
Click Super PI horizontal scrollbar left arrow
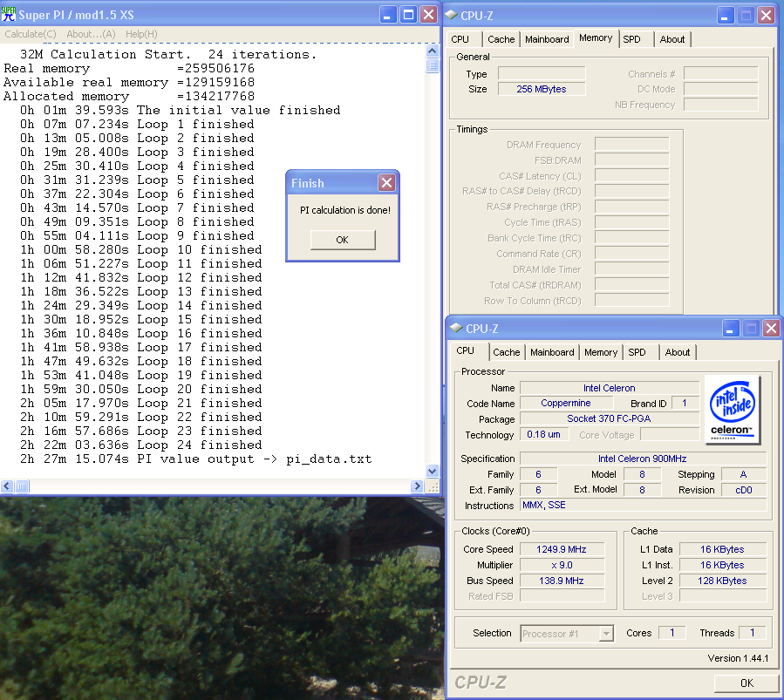coord(7,486)
